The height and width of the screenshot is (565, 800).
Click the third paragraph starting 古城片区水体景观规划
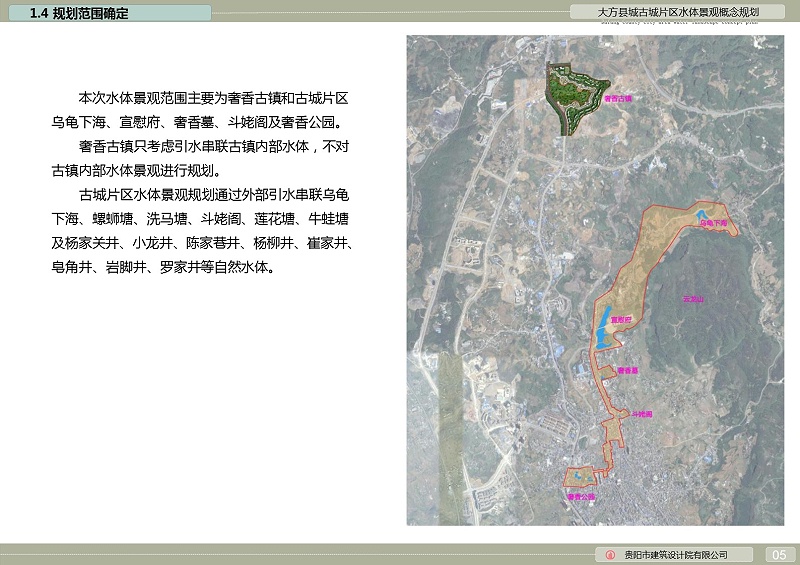[200, 231]
